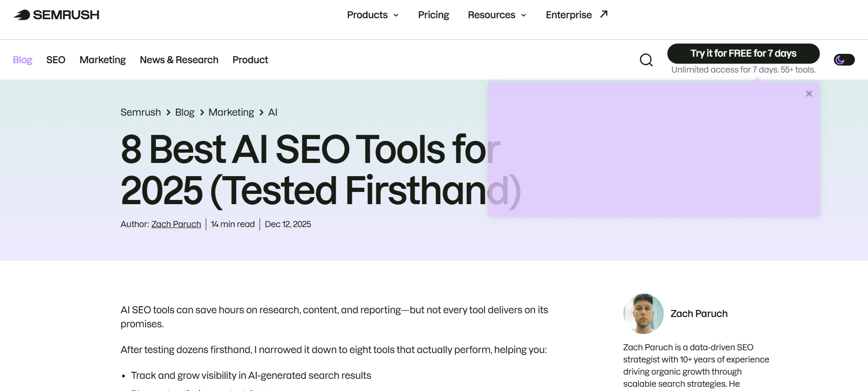Select the Marketing blog category tab

[102, 60]
